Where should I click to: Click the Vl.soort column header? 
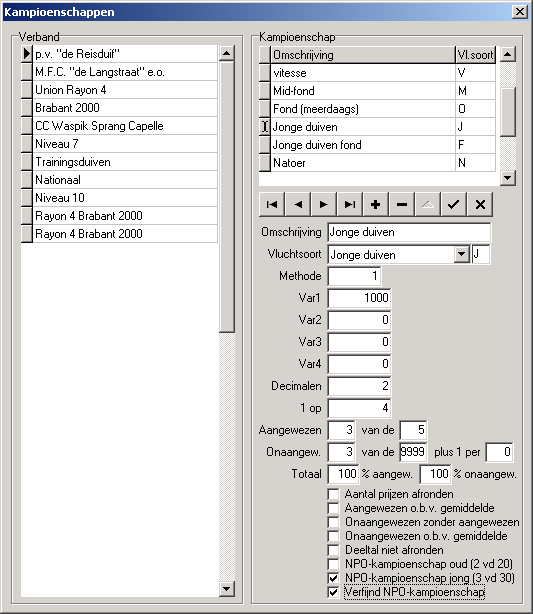pos(475,55)
